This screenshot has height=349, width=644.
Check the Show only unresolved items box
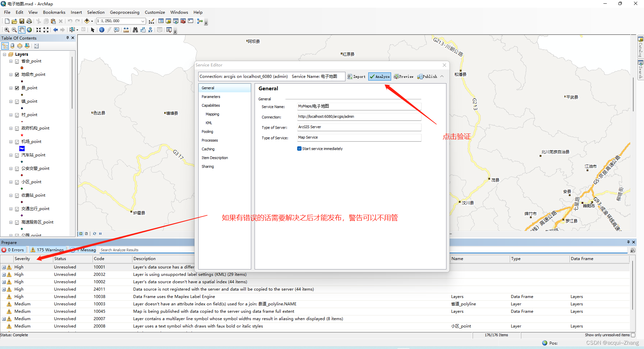[633, 335]
